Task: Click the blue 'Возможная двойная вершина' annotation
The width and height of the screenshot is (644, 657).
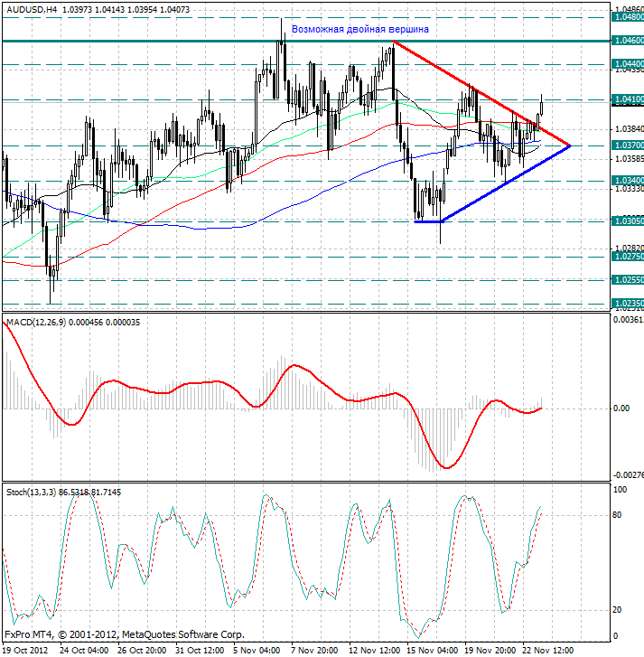Action: point(360,29)
